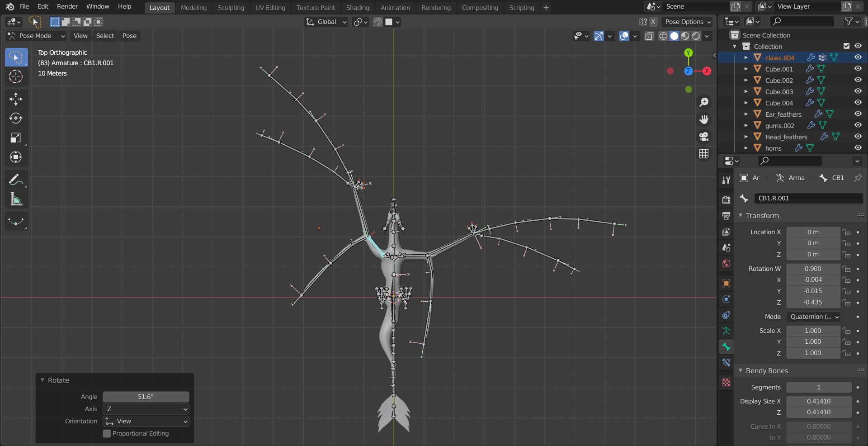Choose the Move tool
This screenshot has height=446, width=868.
[x=16, y=99]
